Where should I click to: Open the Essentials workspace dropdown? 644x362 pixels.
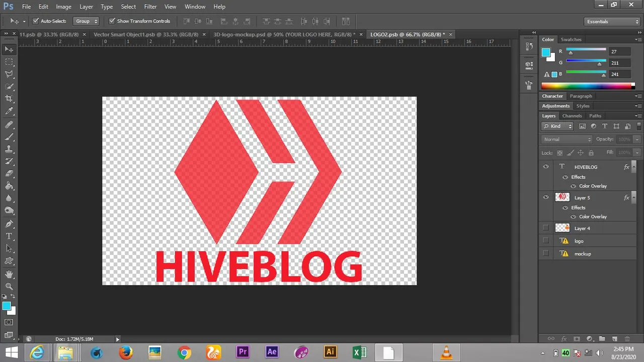pos(612,22)
